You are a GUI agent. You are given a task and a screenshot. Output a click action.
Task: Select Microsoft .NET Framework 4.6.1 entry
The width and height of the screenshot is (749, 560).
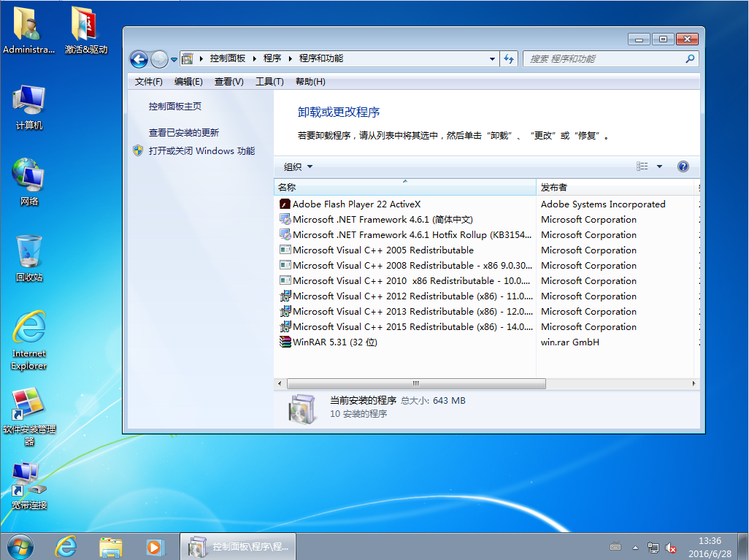point(358,219)
